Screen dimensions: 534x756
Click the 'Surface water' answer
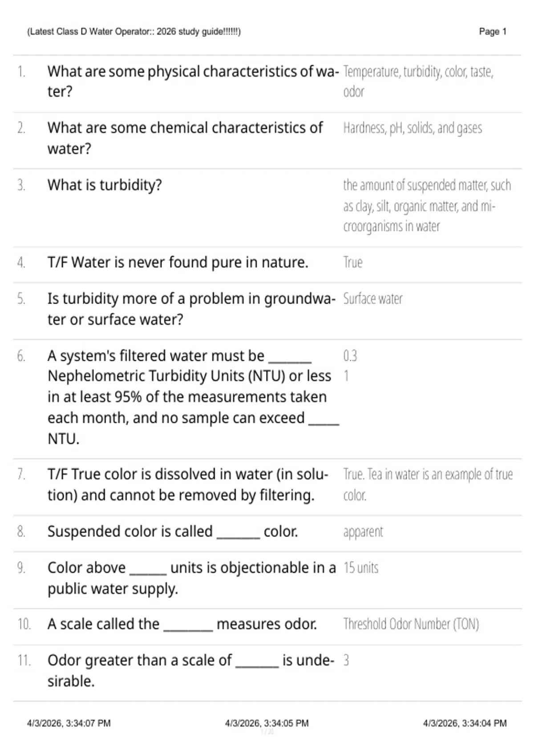tap(373, 299)
